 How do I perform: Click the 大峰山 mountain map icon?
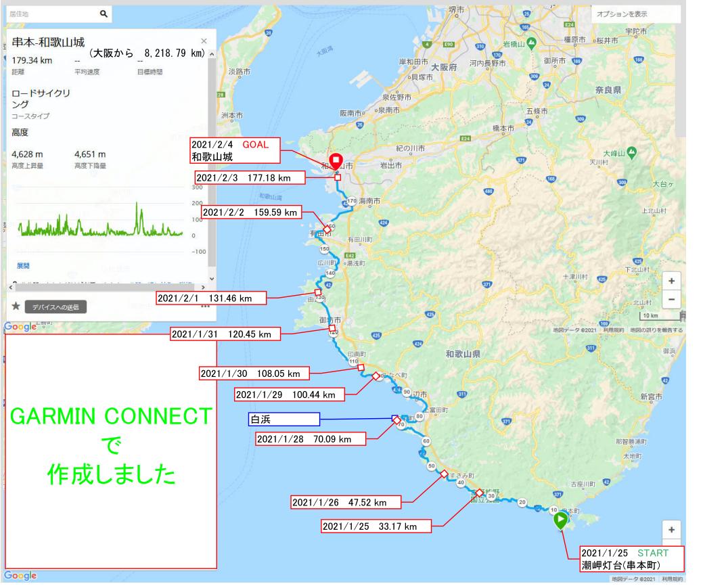(632, 153)
